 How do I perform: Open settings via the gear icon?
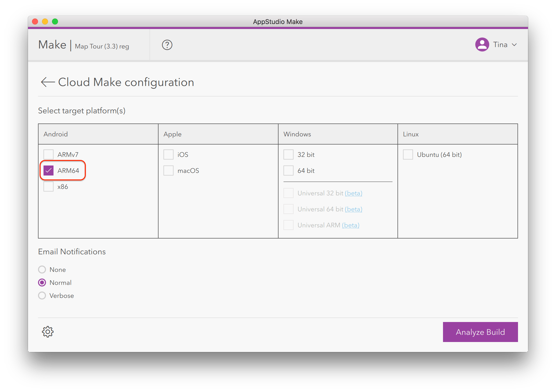[x=47, y=332]
